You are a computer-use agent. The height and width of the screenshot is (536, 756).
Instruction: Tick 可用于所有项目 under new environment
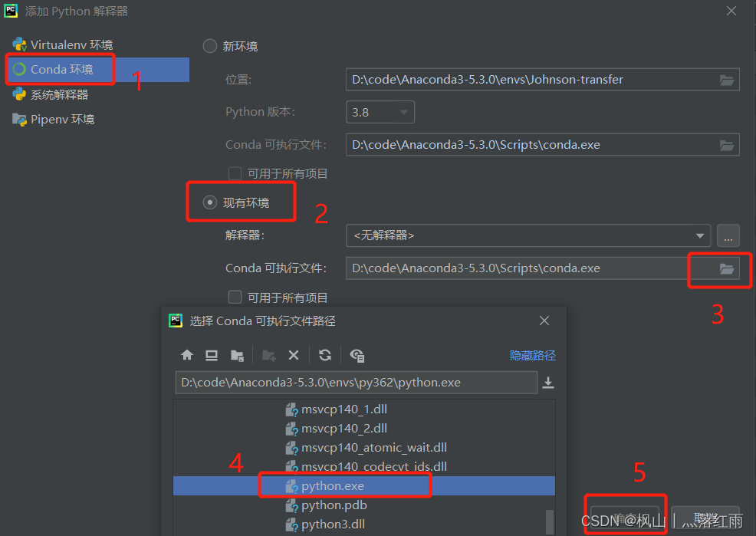(x=235, y=173)
